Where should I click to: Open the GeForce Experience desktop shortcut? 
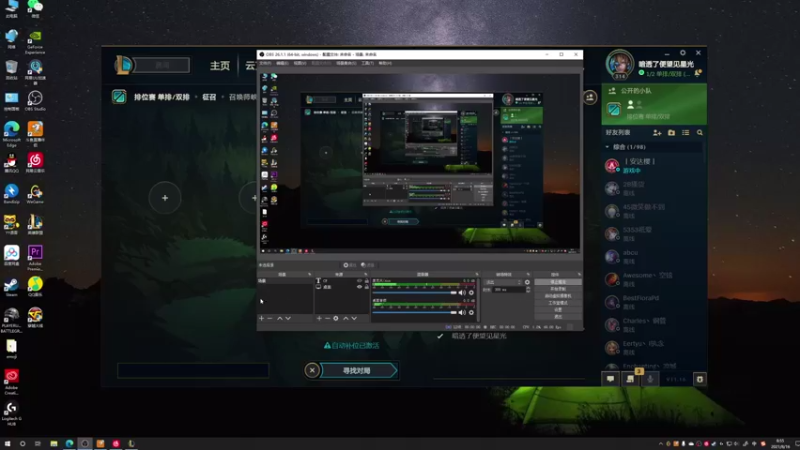coord(35,42)
